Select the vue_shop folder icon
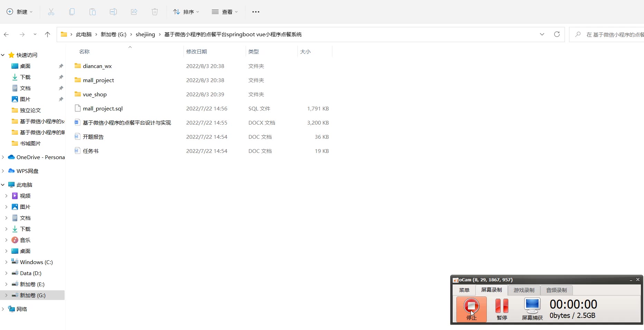The width and height of the screenshot is (644, 330). coord(78,94)
